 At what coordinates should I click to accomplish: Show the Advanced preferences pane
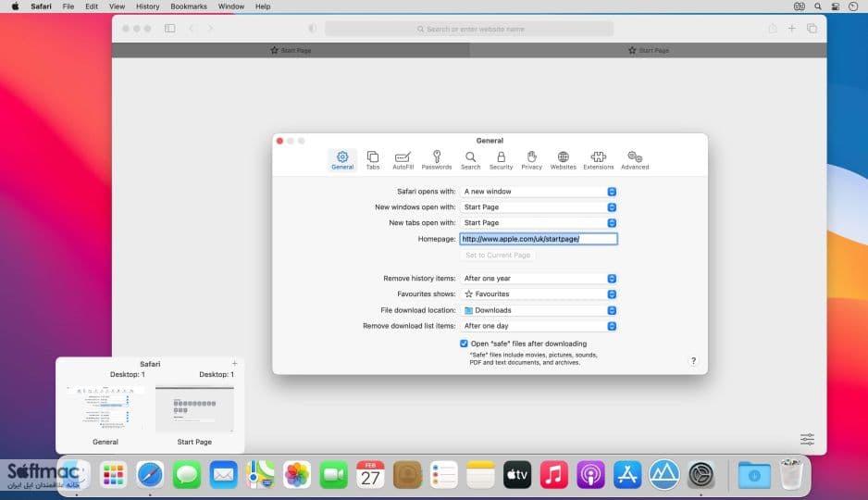point(635,160)
